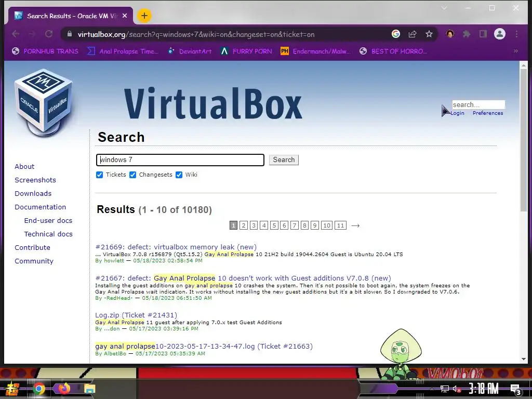
Task: Open Firefox from the taskbar
Action: tap(64, 388)
